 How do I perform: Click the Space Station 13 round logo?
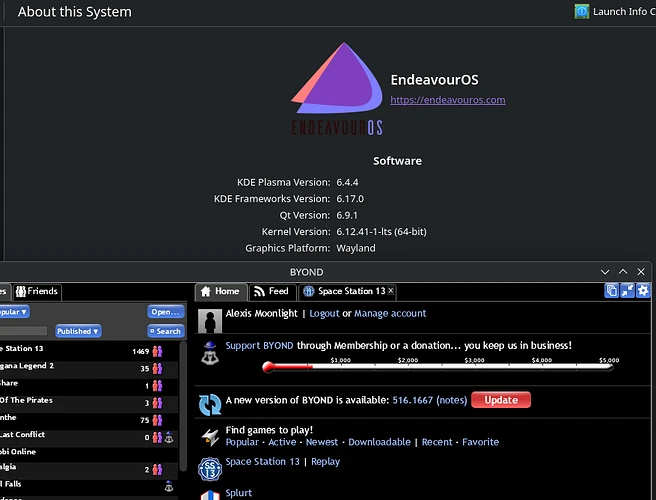point(210,467)
